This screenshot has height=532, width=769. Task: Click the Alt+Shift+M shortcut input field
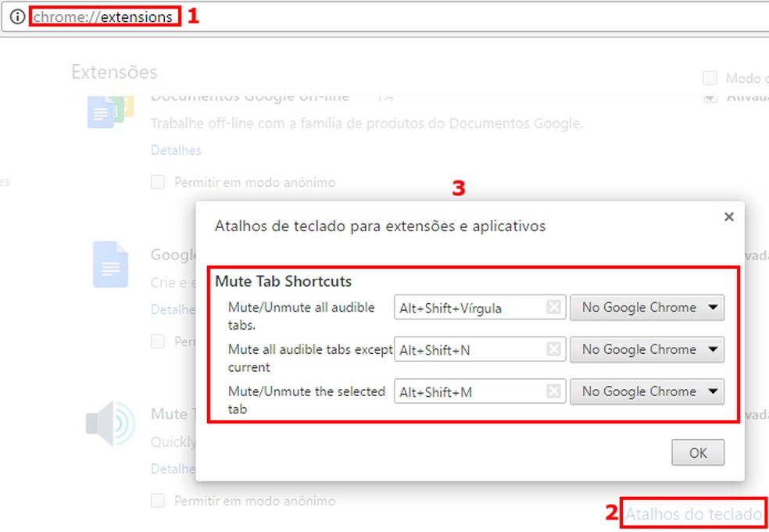[469, 391]
